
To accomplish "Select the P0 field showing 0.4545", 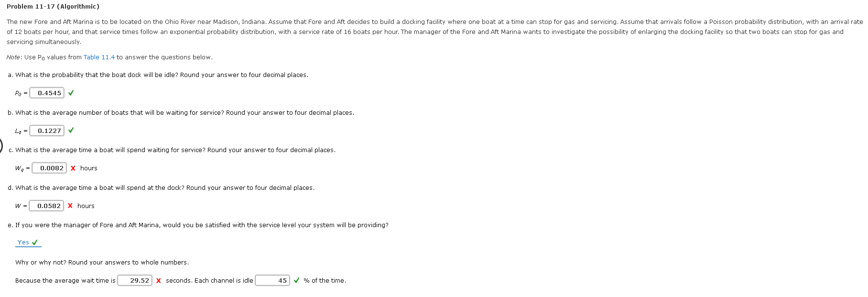I will pyautogui.click(x=47, y=93).
